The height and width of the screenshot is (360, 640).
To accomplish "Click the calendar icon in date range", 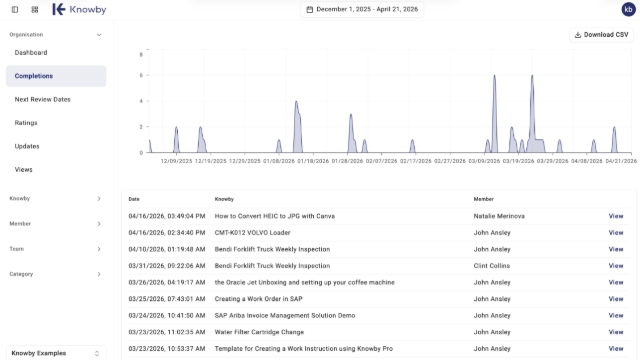I will [x=310, y=9].
